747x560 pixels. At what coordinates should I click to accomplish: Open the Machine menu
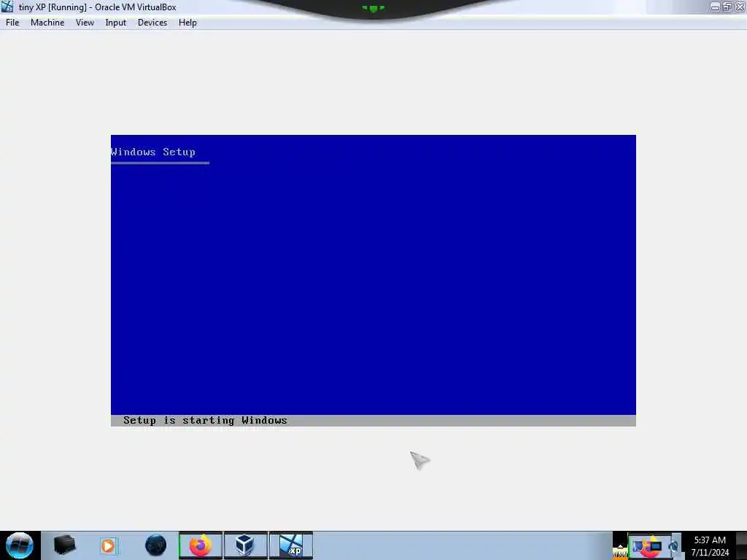pyautogui.click(x=47, y=23)
